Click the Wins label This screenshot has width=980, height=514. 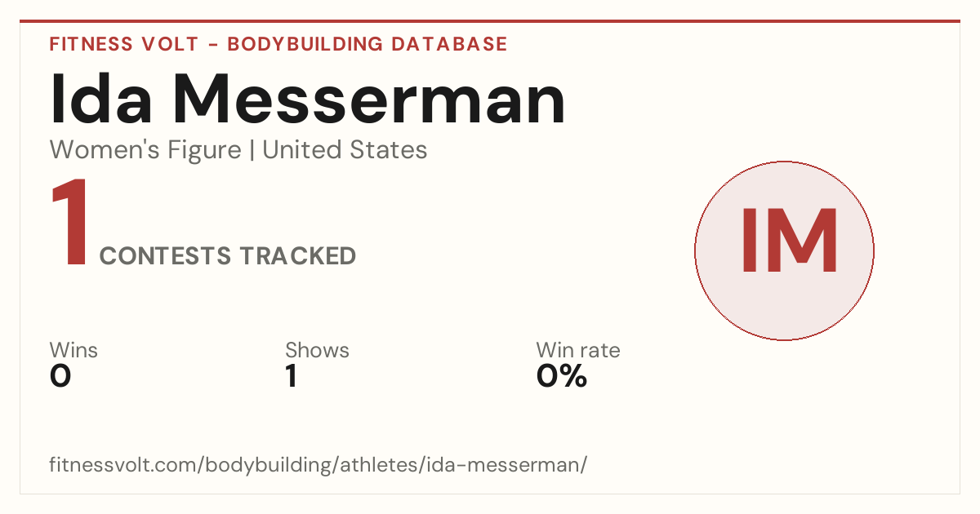(73, 350)
